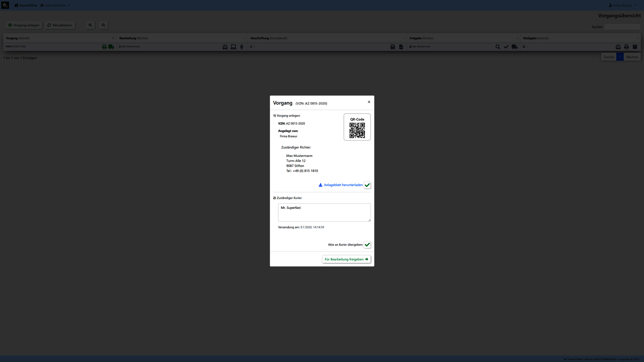Close the Vorgang dialog with the X
The height and width of the screenshot is (362, 644).
pos(369,102)
